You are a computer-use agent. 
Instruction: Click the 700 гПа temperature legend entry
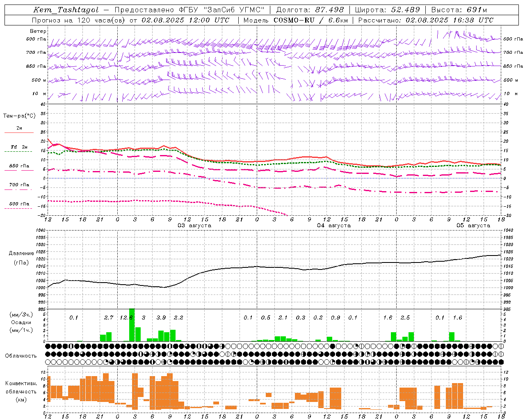pos(19,185)
